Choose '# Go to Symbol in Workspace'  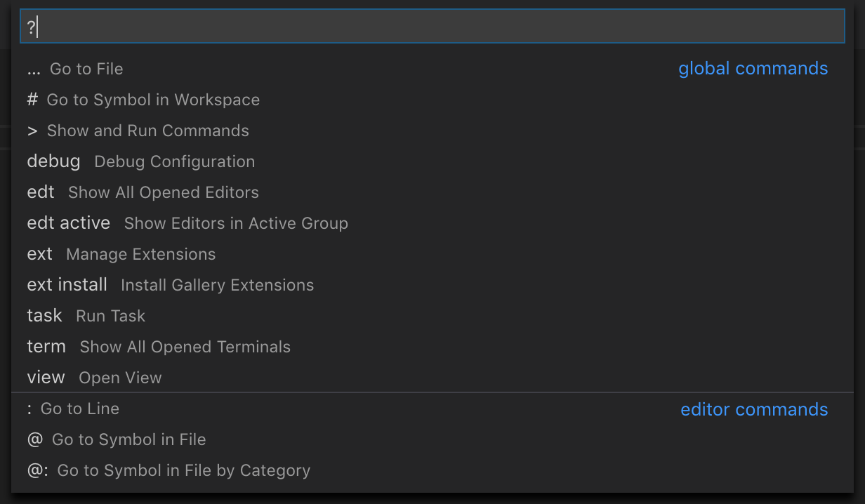click(432, 100)
